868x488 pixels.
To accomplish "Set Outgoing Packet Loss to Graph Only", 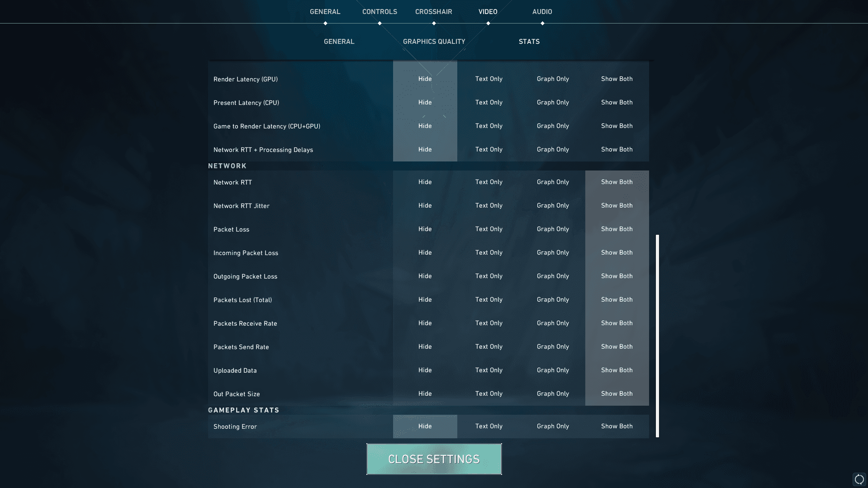I will coord(553,276).
